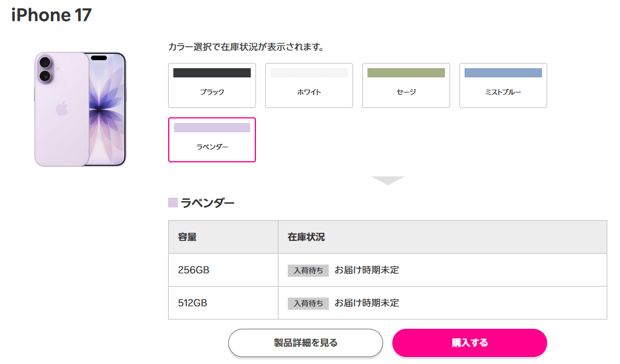Click the gray down-arrow indicator
The width and height of the screenshot is (620, 364).
click(388, 180)
